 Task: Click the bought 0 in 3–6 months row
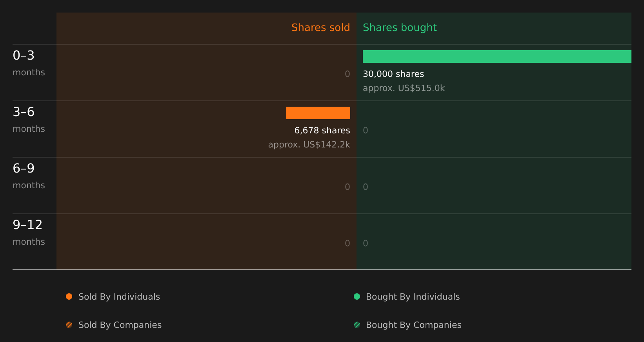366,131
